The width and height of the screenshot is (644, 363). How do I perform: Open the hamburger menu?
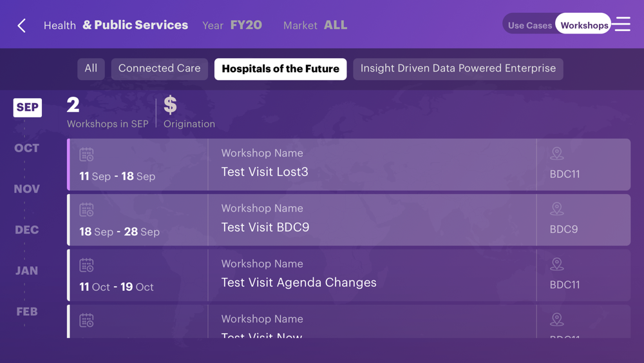622,25
